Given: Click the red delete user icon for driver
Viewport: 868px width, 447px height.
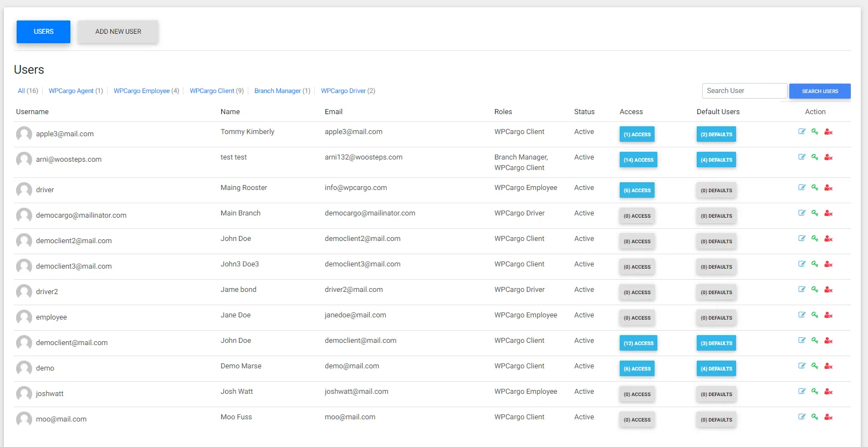Looking at the screenshot, I should click(828, 188).
